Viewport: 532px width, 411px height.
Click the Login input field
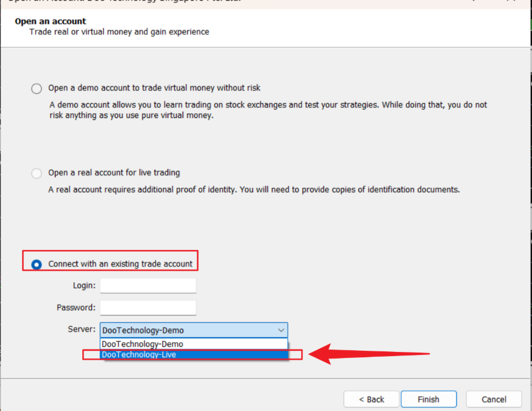[x=148, y=286]
